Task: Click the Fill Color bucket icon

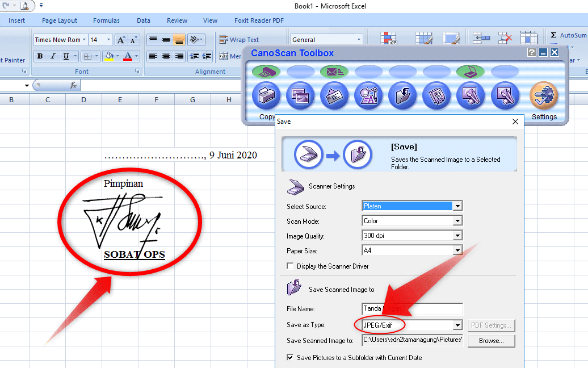Action: (x=109, y=56)
